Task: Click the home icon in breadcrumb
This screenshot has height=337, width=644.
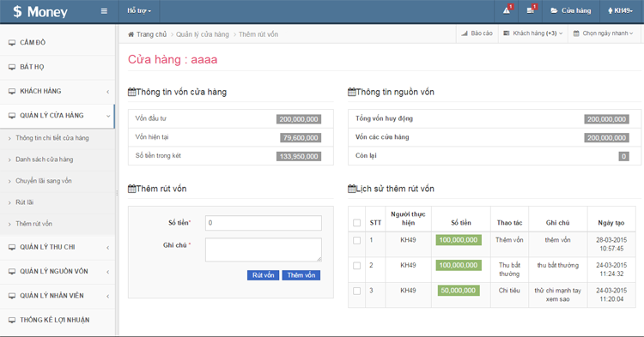Action: coord(131,34)
